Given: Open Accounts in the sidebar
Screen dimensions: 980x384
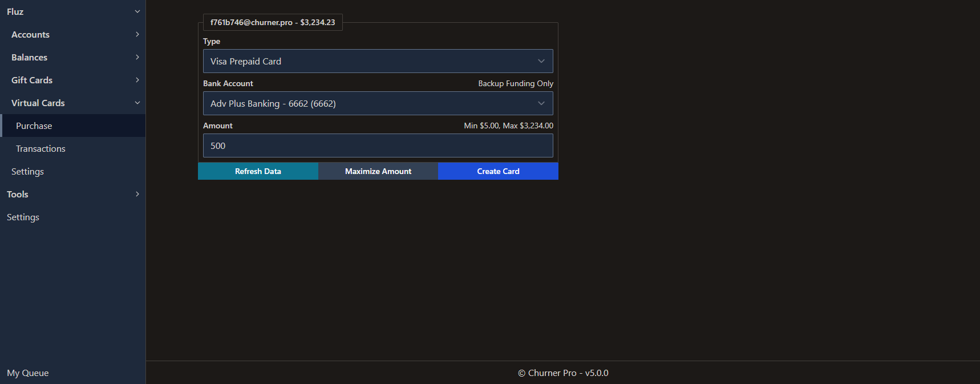Looking at the screenshot, I should (31, 35).
